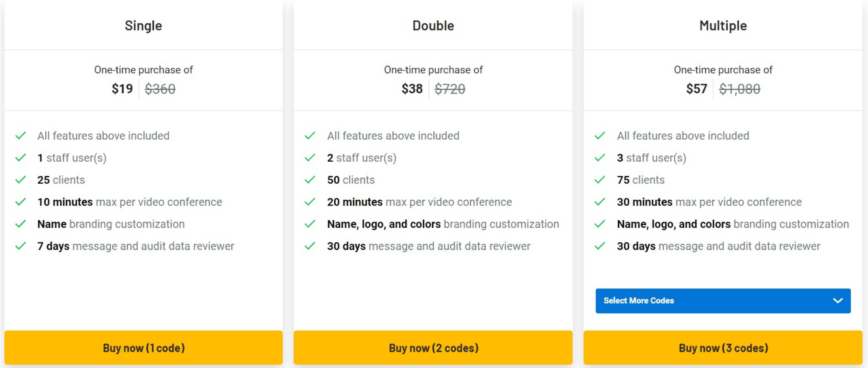Viewport: 868px width, 368px height.
Task: Click checkmark next to 30 minutes video conference
Action: coord(600,202)
